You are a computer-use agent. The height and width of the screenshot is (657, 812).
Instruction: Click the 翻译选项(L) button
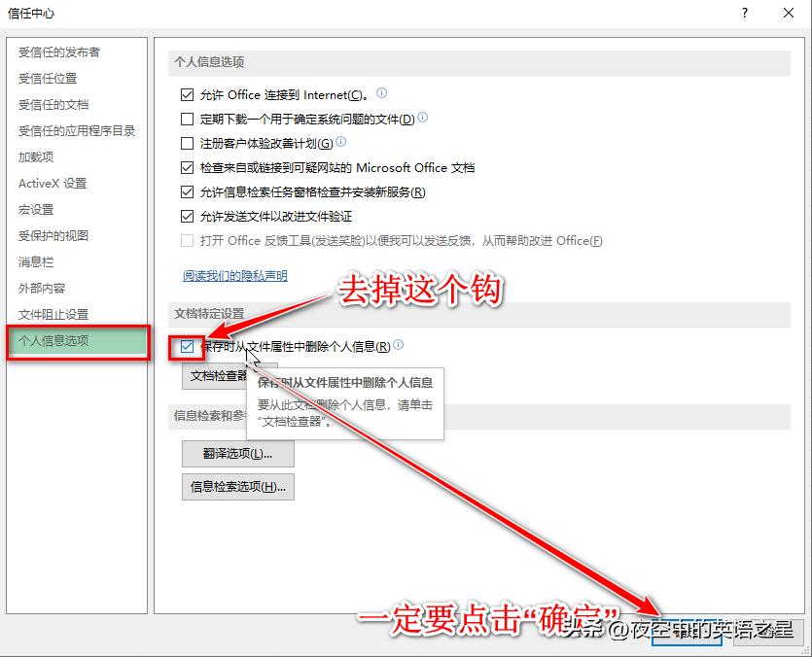tap(237, 454)
